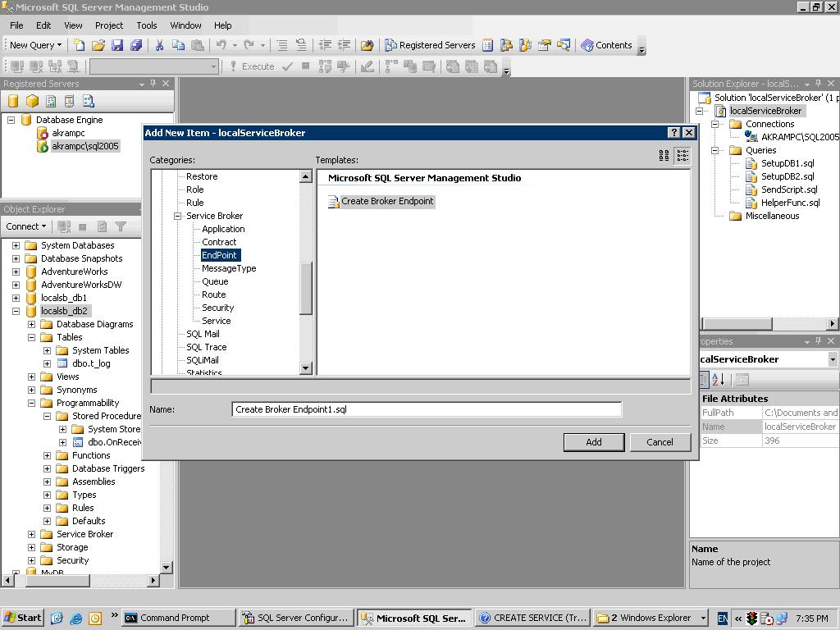This screenshot has width=840, height=630.
Task: Click the categories list vertical scrollbar thumb
Action: point(306,288)
